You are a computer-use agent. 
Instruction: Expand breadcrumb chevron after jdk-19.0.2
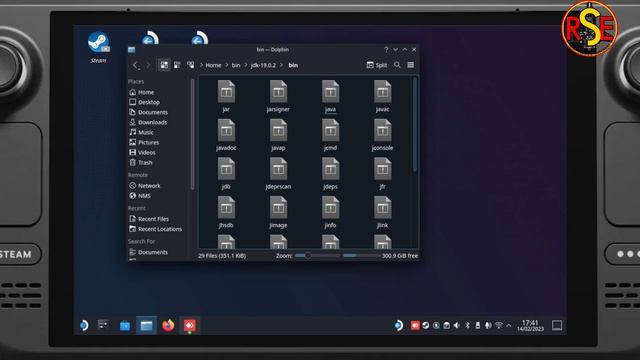[x=282, y=65]
